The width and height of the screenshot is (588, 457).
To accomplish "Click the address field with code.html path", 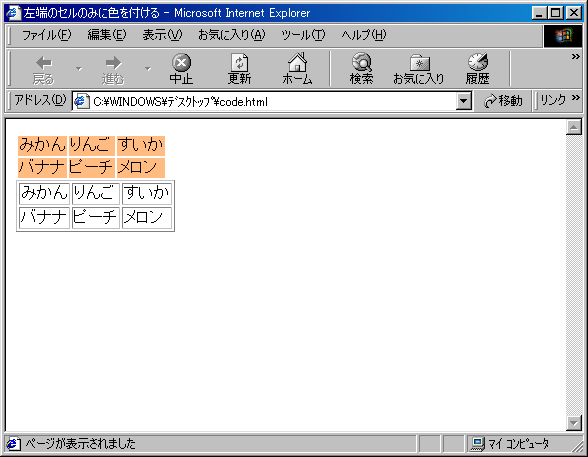I will (264, 102).
